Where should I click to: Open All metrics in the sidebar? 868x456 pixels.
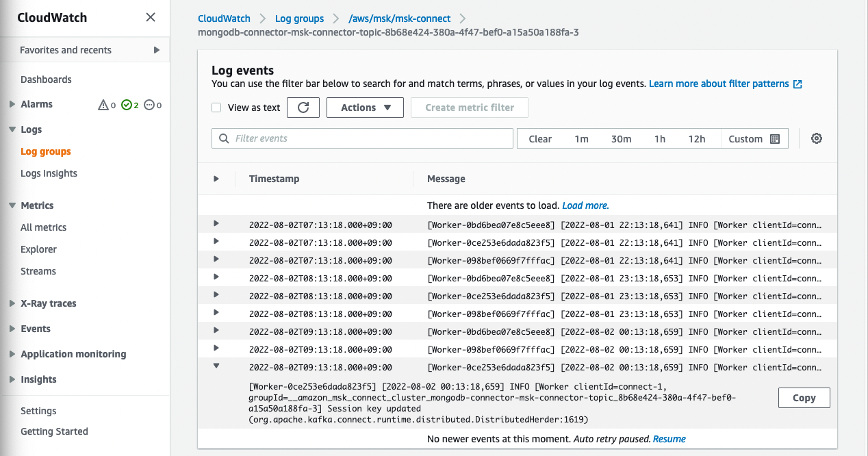[44, 227]
